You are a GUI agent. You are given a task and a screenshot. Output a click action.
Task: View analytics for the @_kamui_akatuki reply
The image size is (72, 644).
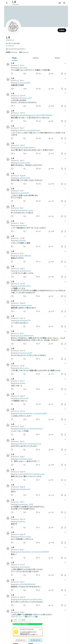[x=49, y=311]
